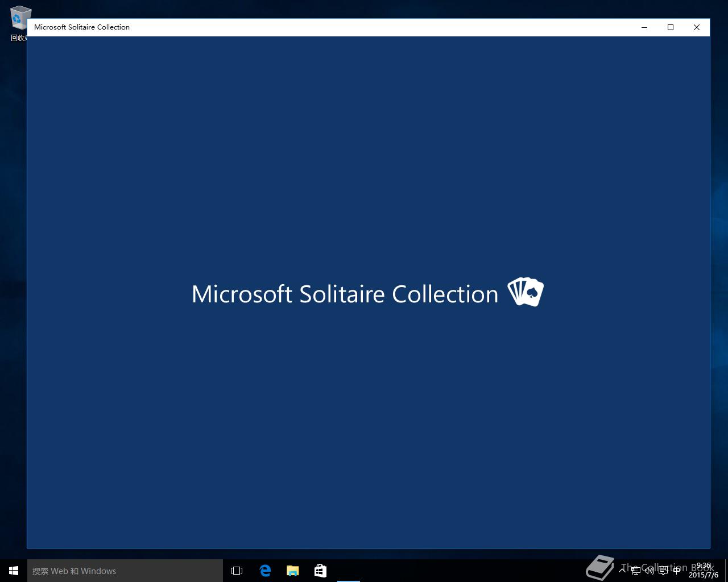Close the Microsoft Solitaire Collection window
The image size is (728, 582).
click(697, 27)
